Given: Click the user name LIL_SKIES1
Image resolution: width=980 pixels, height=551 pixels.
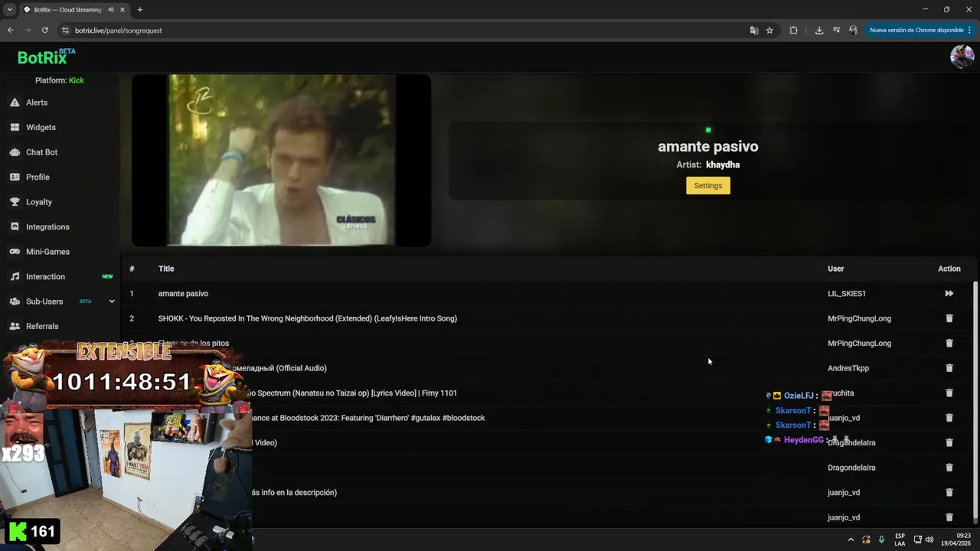Looking at the screenshot, I should pyautogui.click(x=847, y=293).
